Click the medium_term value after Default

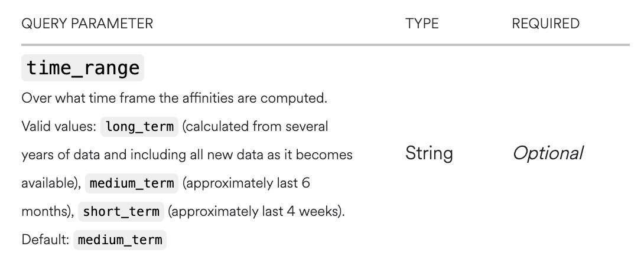tap(120, 240)
